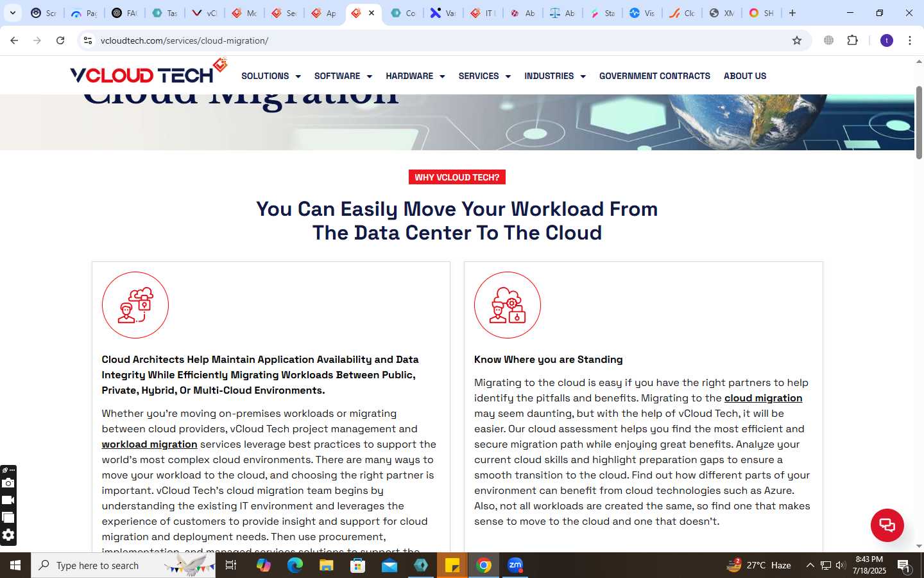Switch to the 'Scr' browser tab

click(x=44, y=13)
